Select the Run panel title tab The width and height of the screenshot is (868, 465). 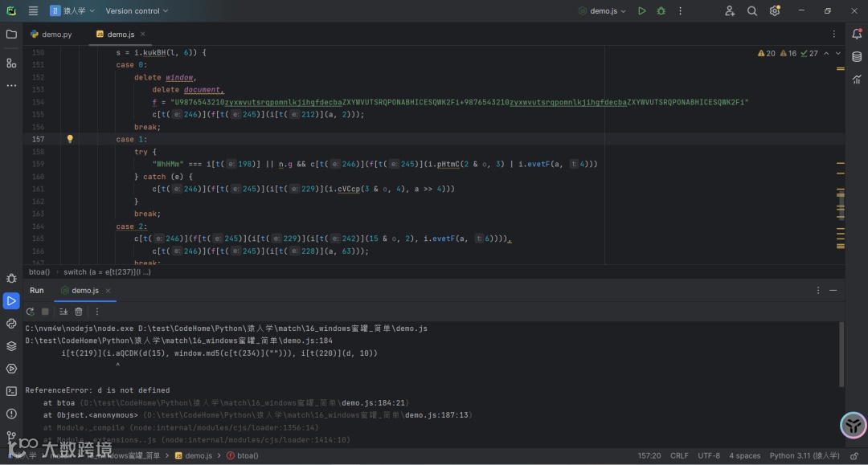(36, 290)
